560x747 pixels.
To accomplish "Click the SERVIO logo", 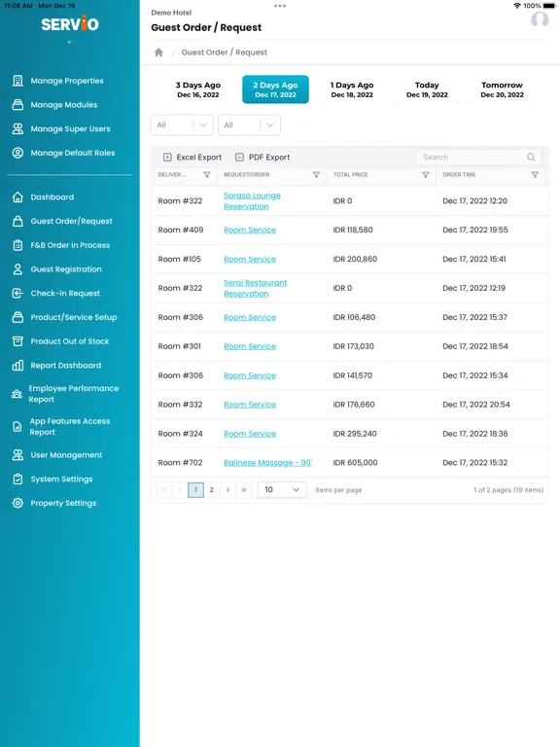I will pyautogui.click(x=70, y=23).
